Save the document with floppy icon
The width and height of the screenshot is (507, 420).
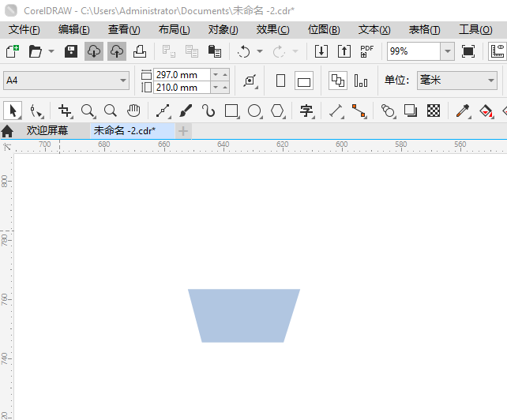click(71, 51)
